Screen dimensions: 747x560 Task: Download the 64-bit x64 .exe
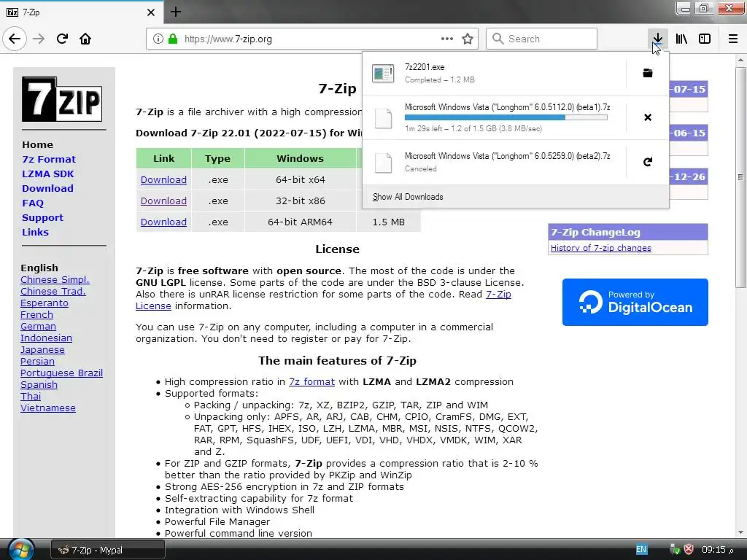(163, 179)
